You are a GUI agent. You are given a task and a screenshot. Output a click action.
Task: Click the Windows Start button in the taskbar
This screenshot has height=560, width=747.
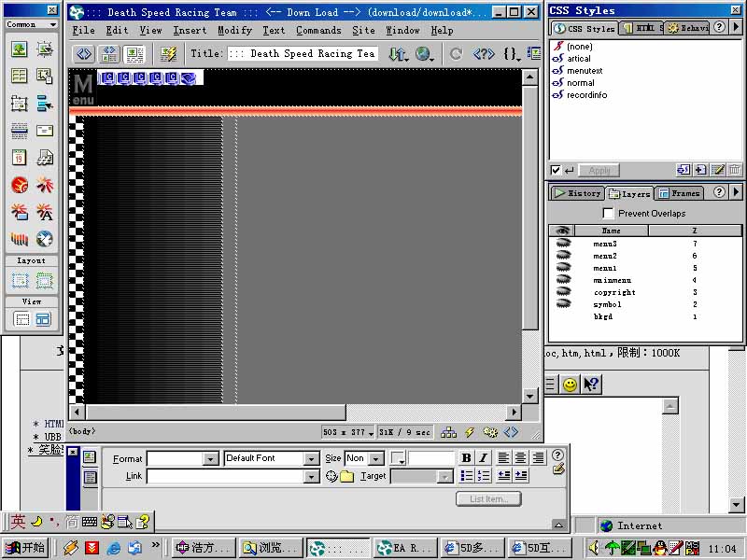(25, 548)
